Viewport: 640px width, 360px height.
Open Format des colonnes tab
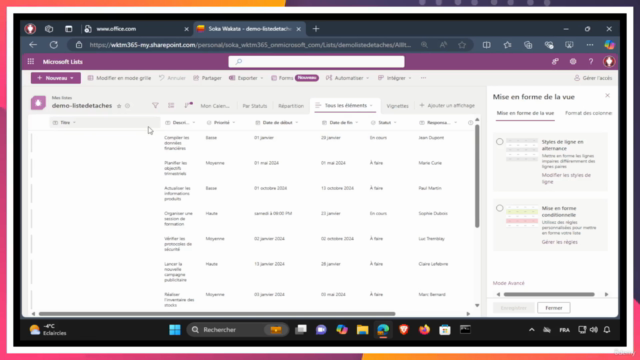tap(588, 113)
